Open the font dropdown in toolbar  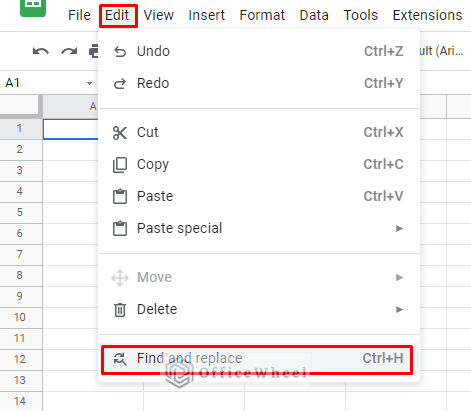coord(442,51)
